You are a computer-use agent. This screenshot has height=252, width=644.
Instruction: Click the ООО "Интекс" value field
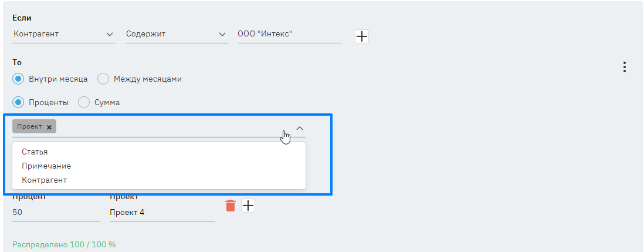[289, 34]
